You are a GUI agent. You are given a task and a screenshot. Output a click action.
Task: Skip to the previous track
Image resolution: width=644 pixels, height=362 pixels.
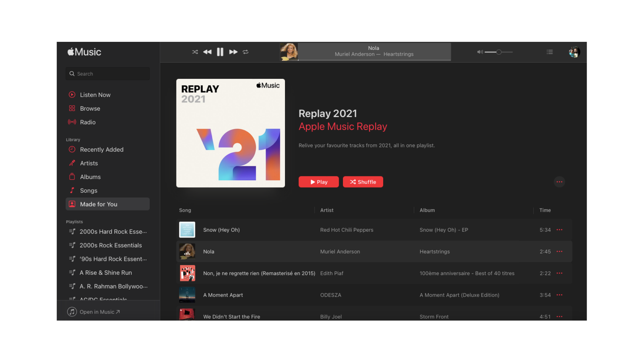(x=207, y=52)
